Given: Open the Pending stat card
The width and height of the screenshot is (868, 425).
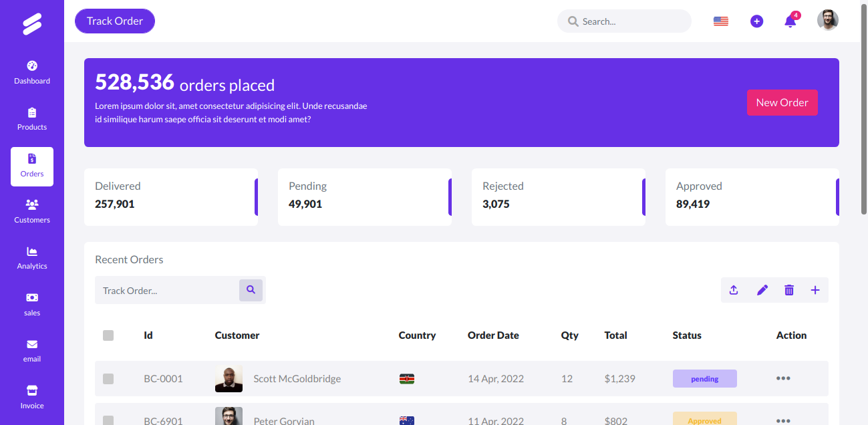Looking at the screenshot, I should point(365,197).
